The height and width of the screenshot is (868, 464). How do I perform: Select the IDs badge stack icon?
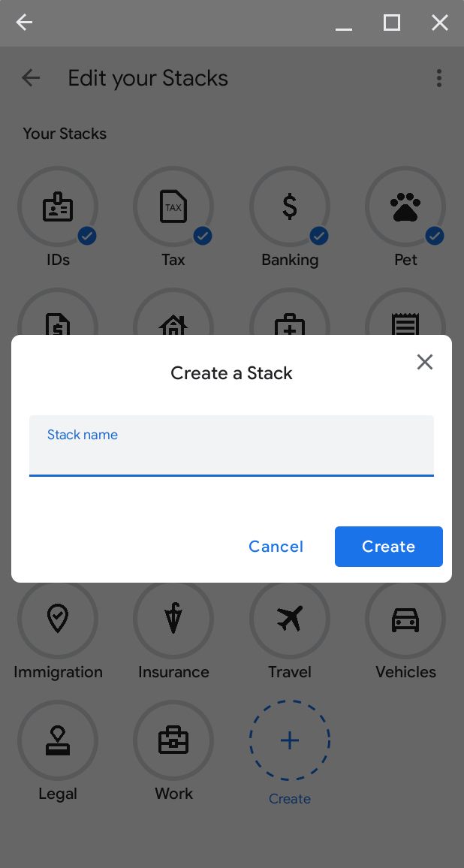click(x=58, y=206)
